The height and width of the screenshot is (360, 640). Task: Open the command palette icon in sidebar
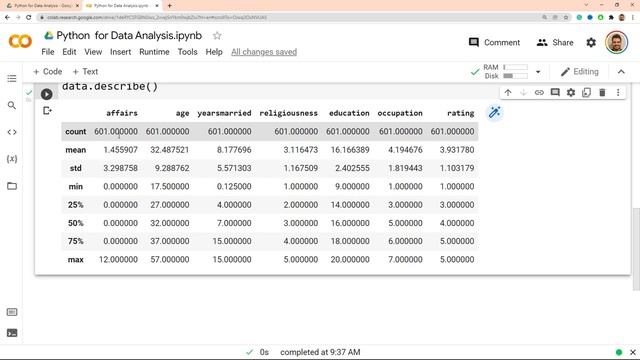point(12,312)
